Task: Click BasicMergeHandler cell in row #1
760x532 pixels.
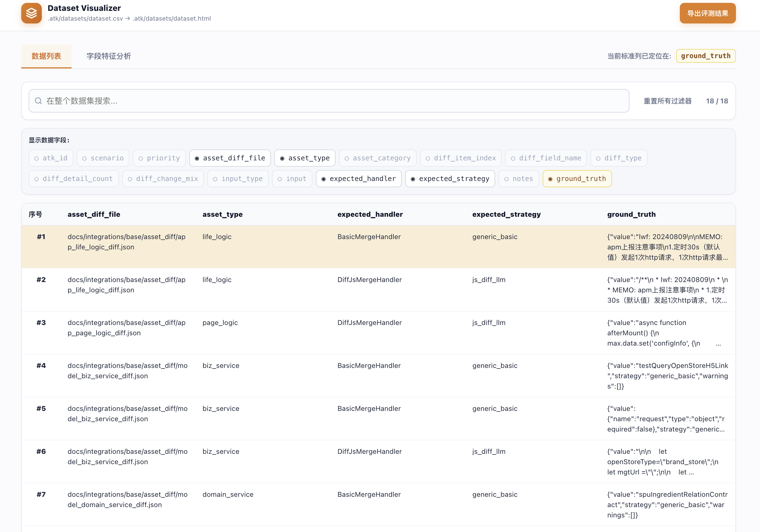Action: tap(369, 237)
